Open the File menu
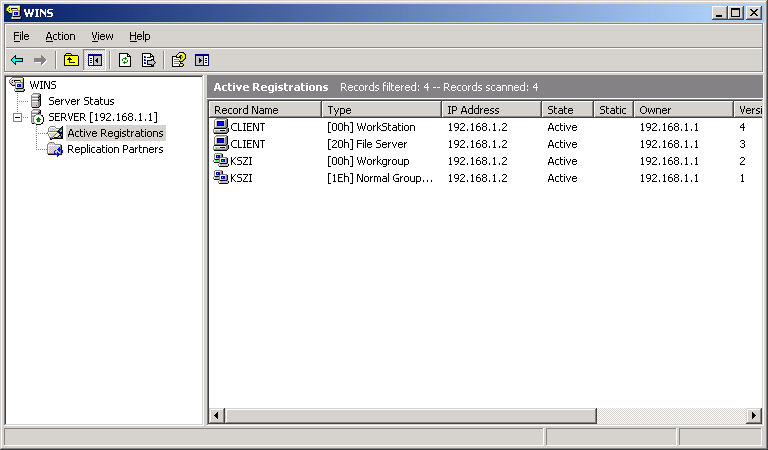Screen dimensions: 768x450 [21, 36]
